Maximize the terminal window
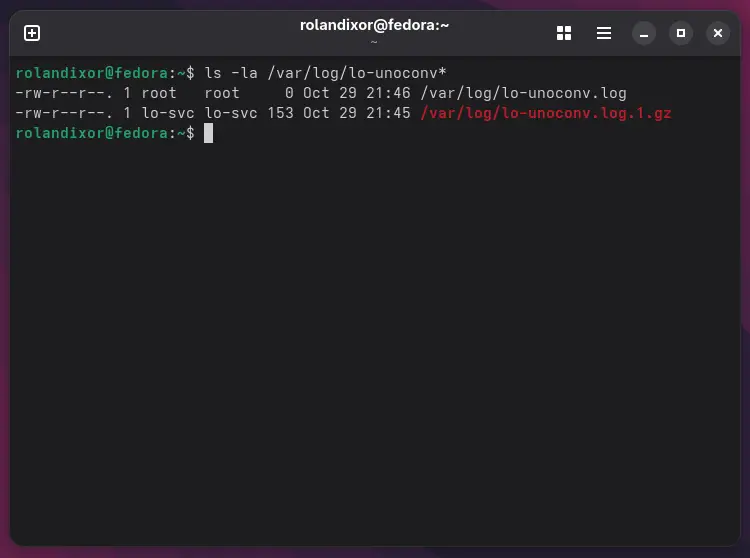The height and width of the screenshot is (558, 750). point(681,33)
